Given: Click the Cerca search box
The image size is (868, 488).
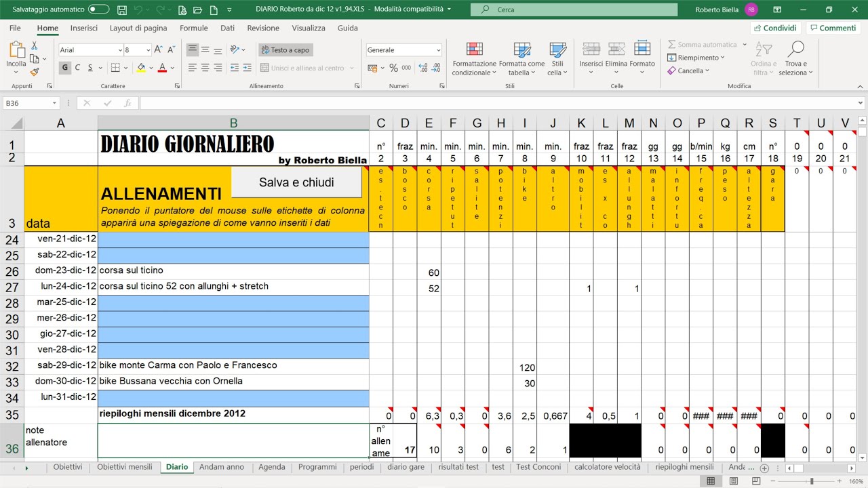Looking at the screenshot, I should tap(574, 9).
